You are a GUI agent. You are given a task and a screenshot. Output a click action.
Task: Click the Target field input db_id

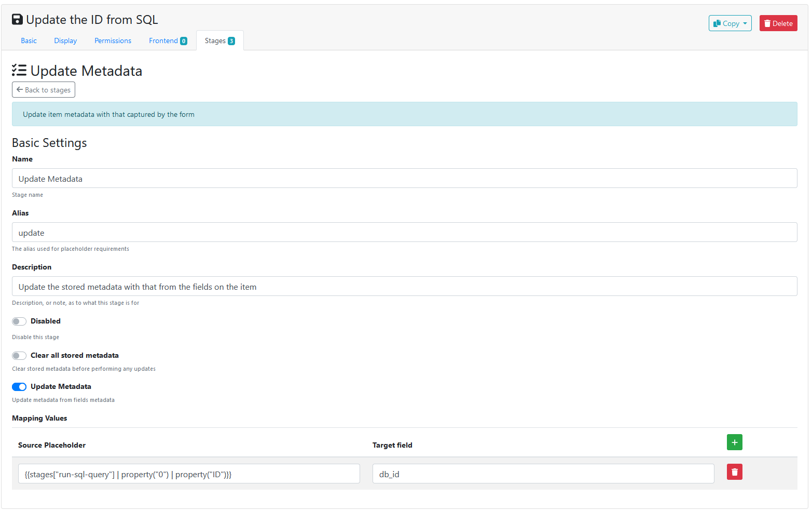pyautogui.click(x=543, y=474)
